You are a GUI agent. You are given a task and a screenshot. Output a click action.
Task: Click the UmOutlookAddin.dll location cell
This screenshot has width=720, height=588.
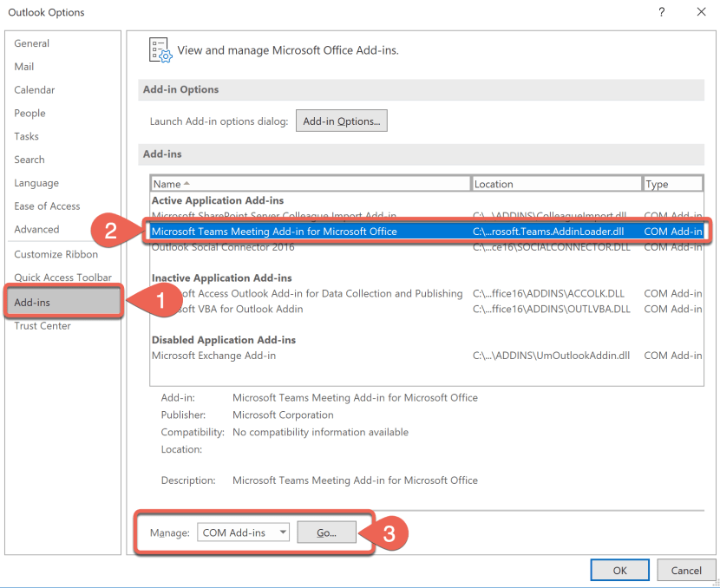[551, 356]
